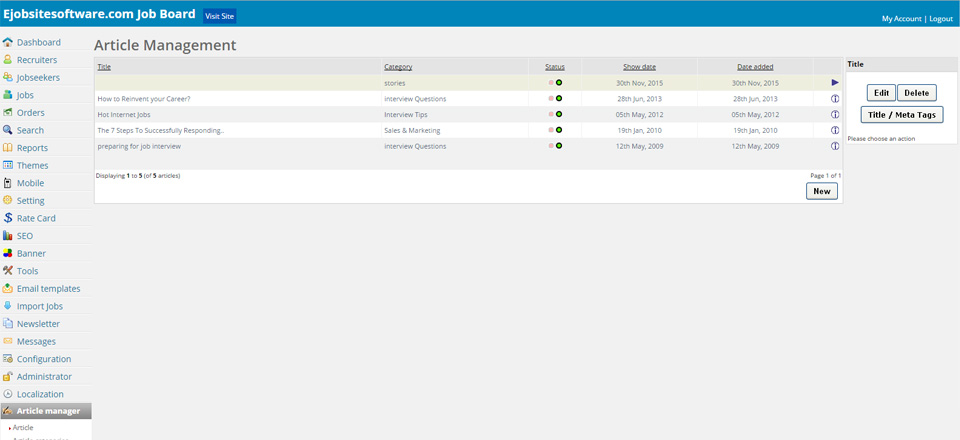Screen dimensions: 960x440
Task: Click the Jobseekers people icon
Action: tap(7, 78)
